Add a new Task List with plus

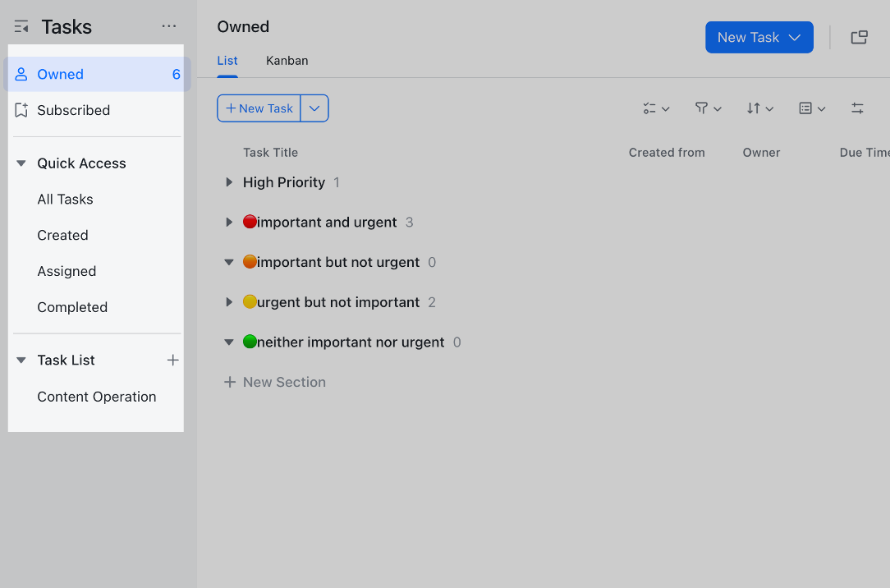click(x=173, y=360)
